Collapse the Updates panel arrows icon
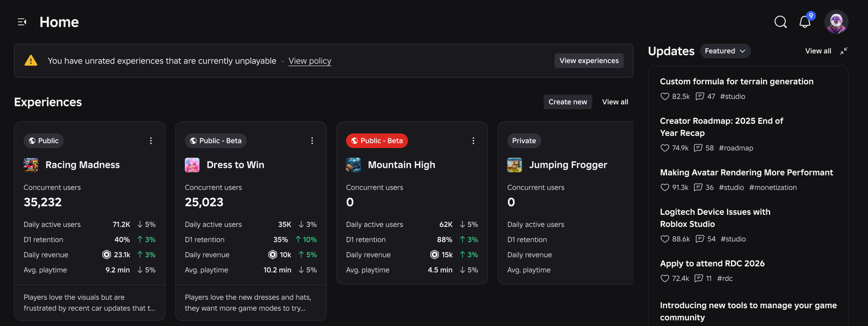Image resolution: width=868 pixels, height=326 pixels. (x=843, y=51)
